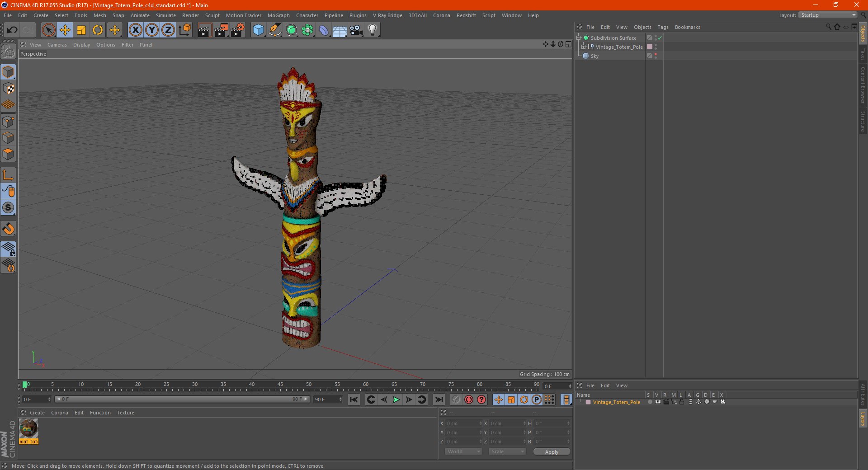868x470 pixels.
Task: Click the Apply button
Action: (x=552, y=451)
